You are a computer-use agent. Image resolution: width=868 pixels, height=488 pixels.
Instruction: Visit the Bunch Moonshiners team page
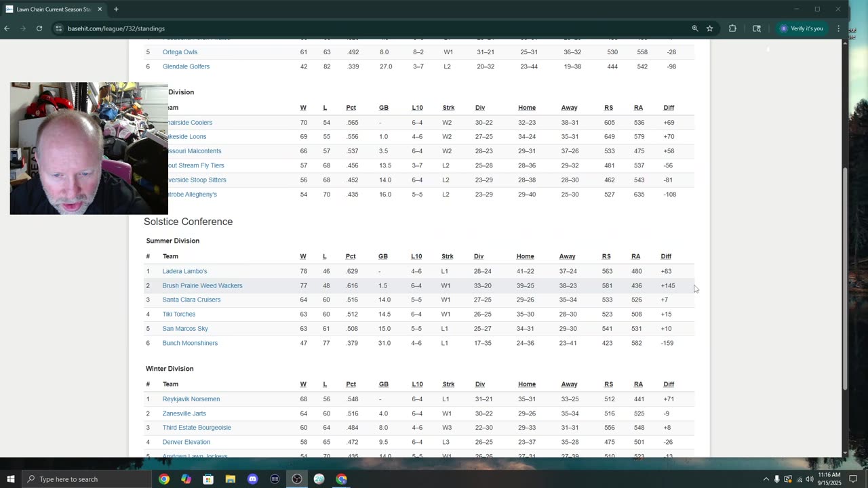[190, 343]
